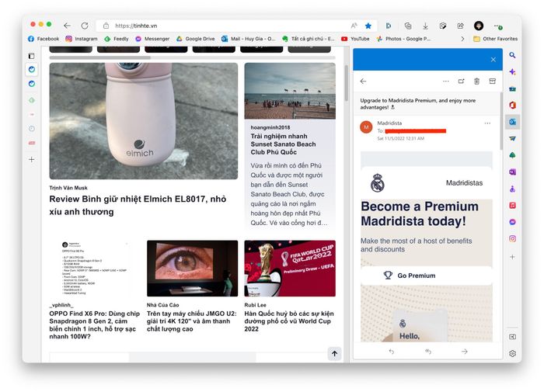Open the Facebook bookmark
Screen dimensions: 544x392
point(44,39)
